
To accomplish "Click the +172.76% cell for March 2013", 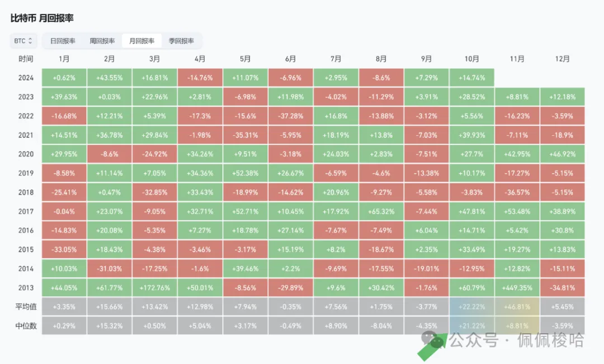I will 155,287.
